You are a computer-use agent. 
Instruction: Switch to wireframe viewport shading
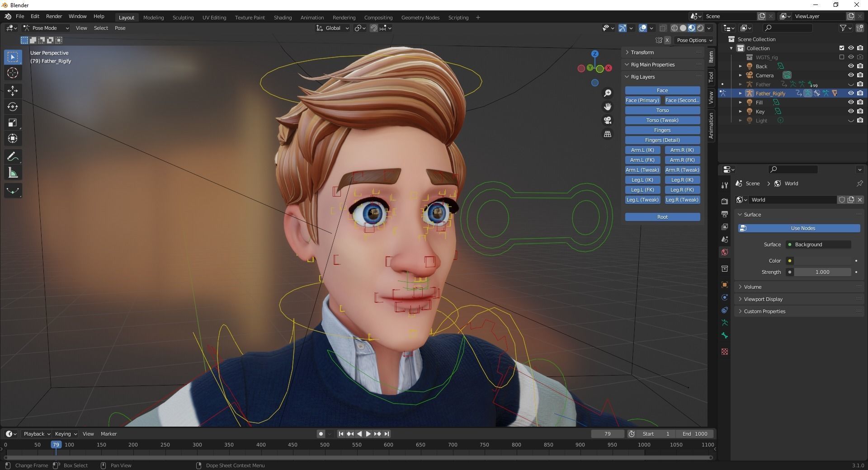(675, 28)
